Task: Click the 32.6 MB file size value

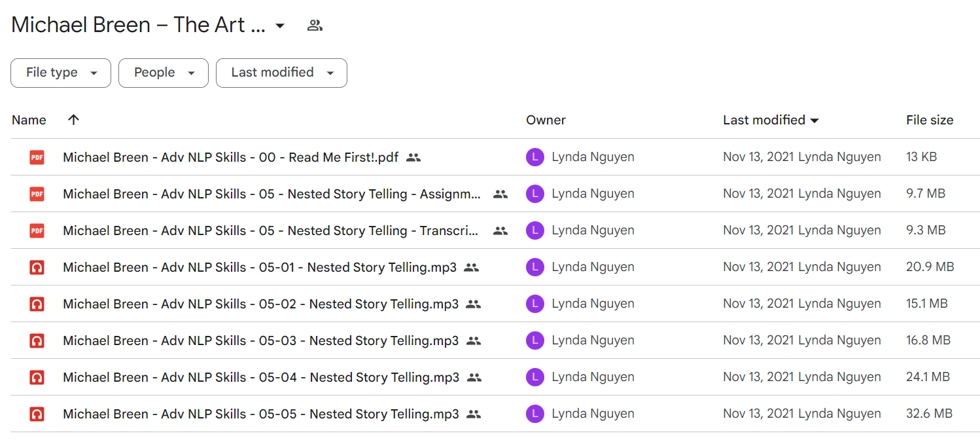Action: 929,414
